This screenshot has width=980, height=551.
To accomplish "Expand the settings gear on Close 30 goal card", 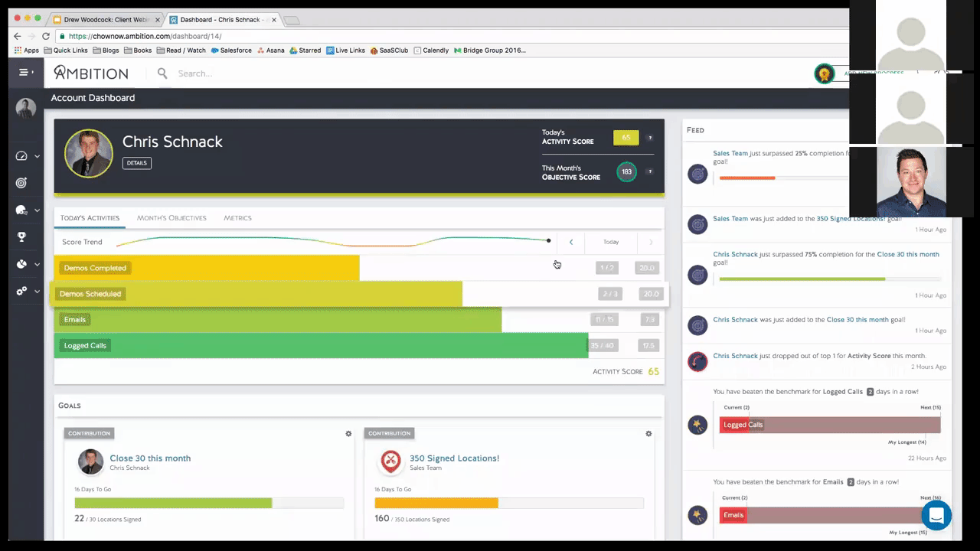I will (x=348, y=433).
